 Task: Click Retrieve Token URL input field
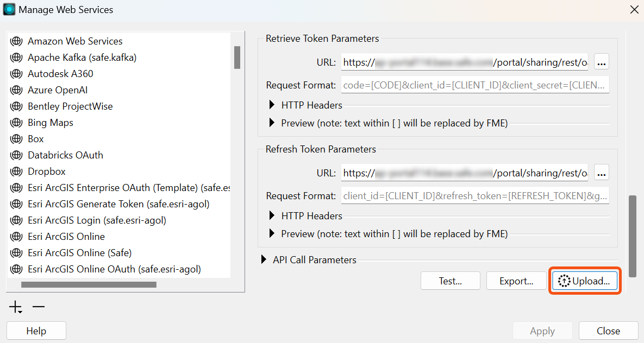(465, 62)
